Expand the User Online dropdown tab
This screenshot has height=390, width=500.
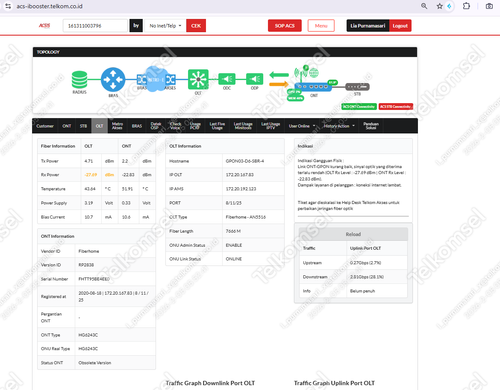(x=302, y=126)
